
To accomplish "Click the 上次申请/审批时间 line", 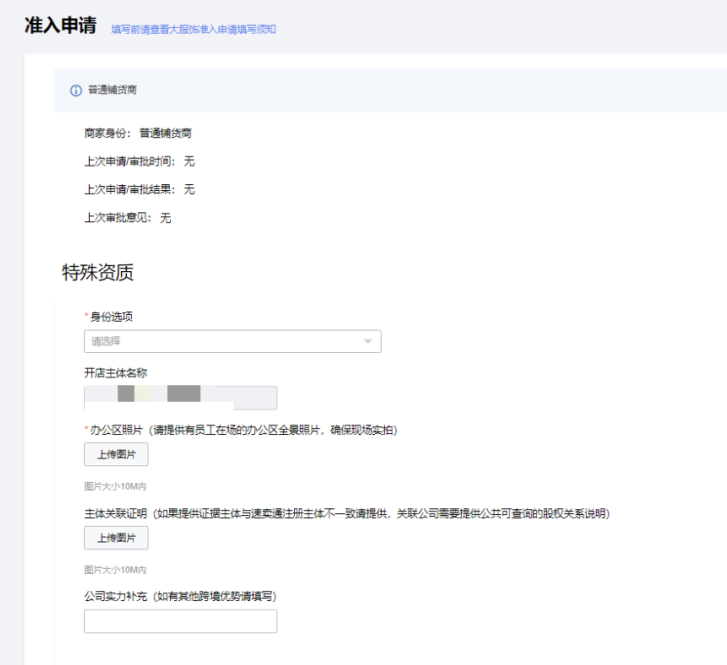I will pos(139,161).
